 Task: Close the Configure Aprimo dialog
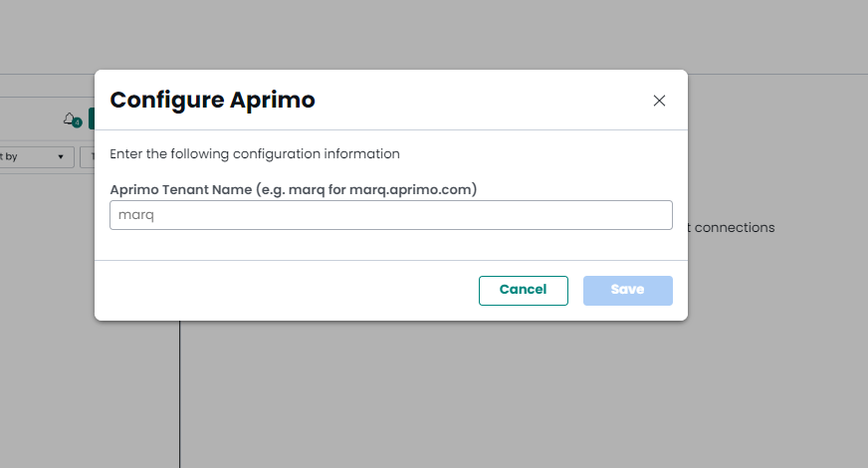(659, 101)
